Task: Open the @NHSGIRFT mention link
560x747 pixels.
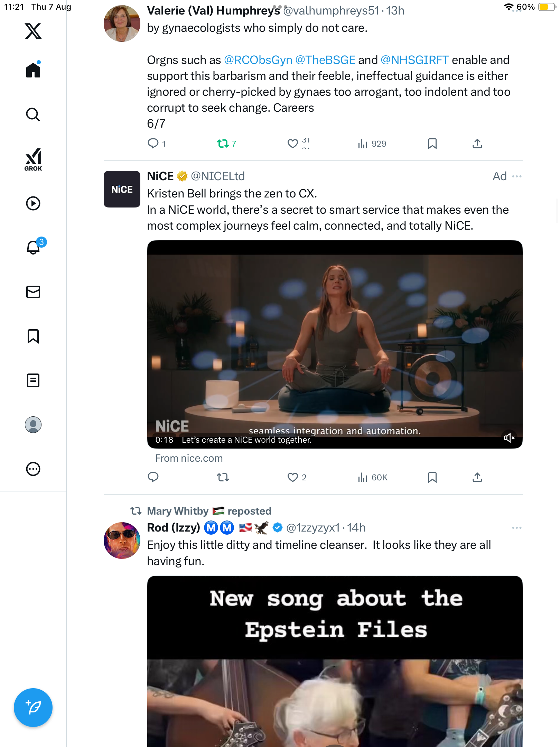Action: pyautogui.click(x=414, y=60)
